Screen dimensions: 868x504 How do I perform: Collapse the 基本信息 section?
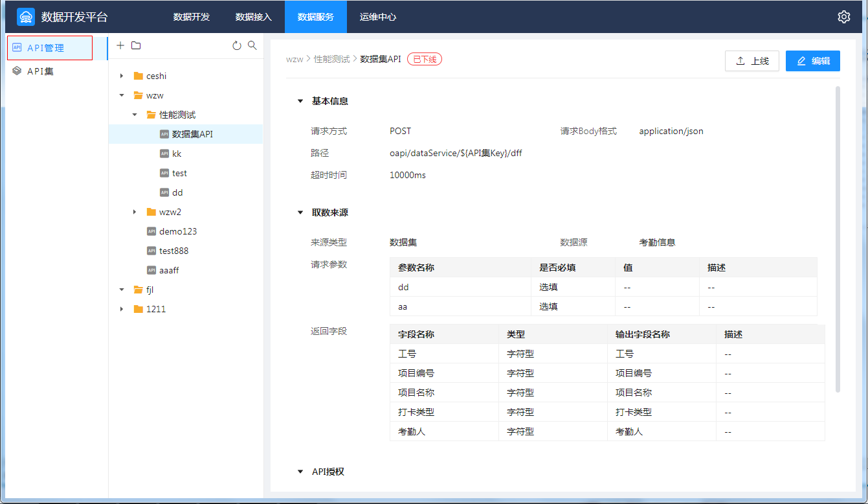click(300, 101)
